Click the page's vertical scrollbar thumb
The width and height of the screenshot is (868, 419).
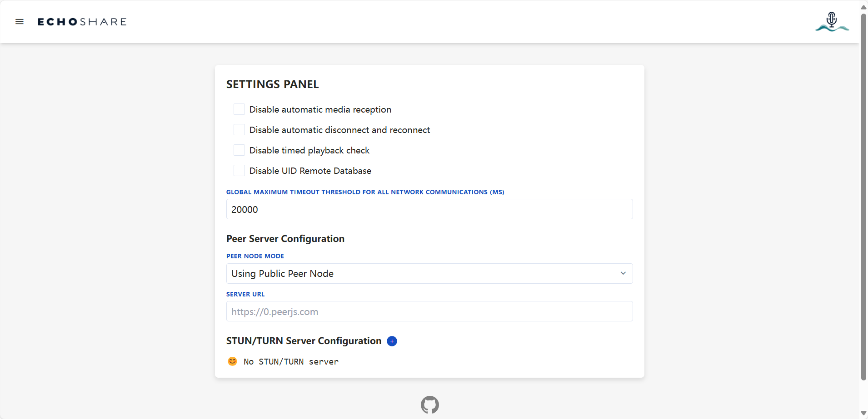click(x=863, y=195)
